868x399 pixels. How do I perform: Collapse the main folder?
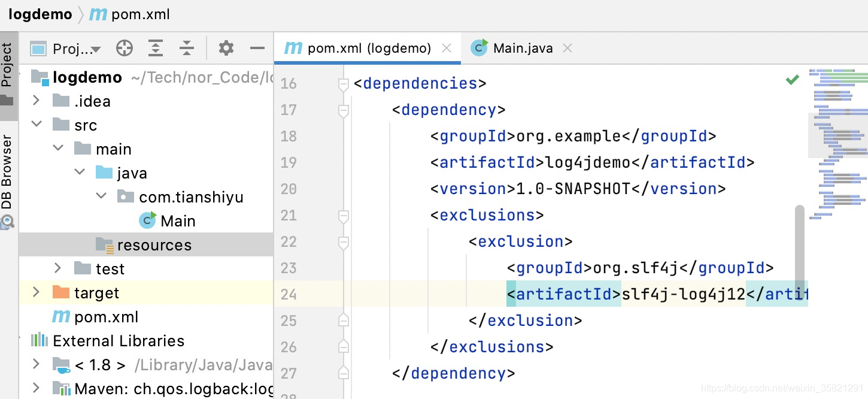click(x=58, y=149)
